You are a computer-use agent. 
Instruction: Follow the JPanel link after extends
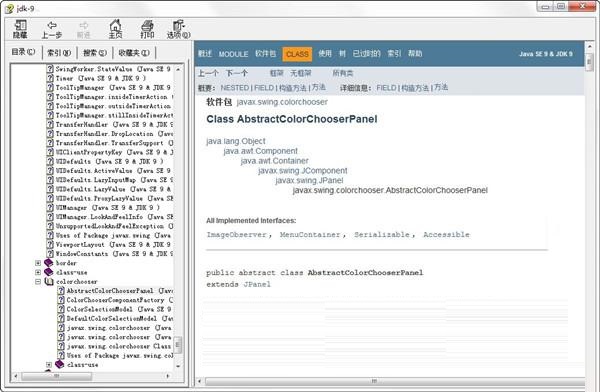coord(257,284)
